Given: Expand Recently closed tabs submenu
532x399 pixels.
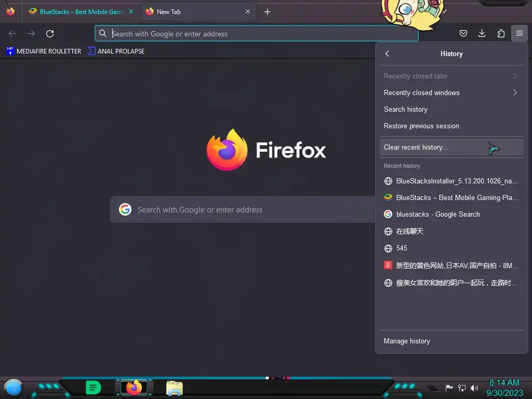Looking at the screenshot, I should coord(451,76).
